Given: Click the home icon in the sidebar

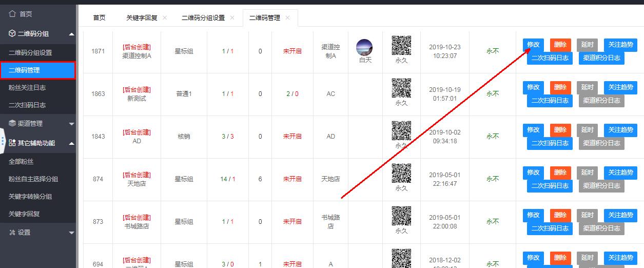Looking at the screenshot, I should tap(13, 14).
